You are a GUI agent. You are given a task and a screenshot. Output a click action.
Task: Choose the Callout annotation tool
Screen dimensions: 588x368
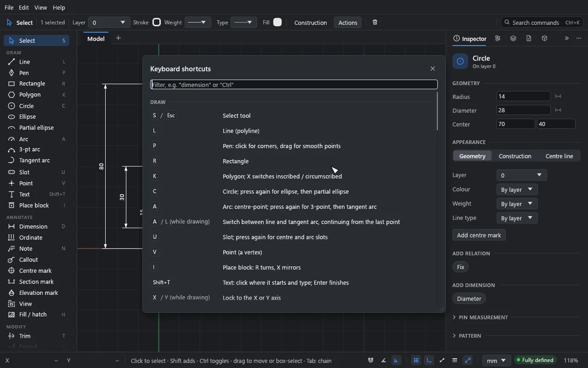(x=37, y=260)
